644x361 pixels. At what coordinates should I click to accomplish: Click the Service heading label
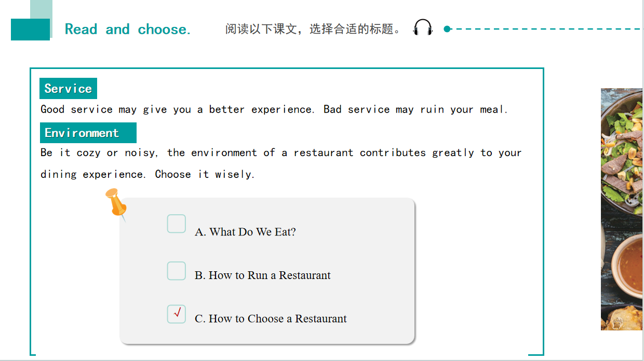[68, 89]
